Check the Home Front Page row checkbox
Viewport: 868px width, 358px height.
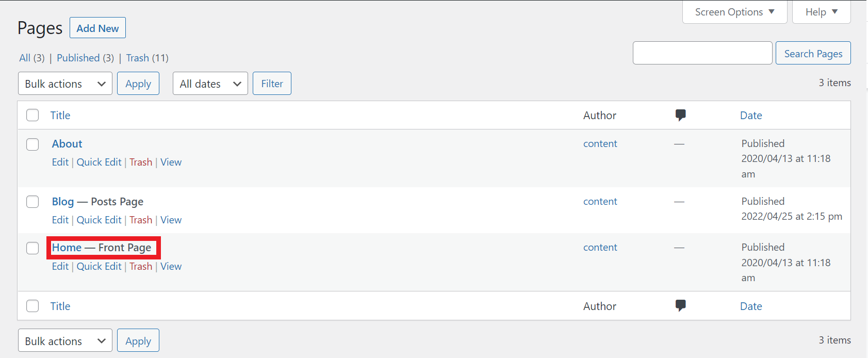(x=32, y=248)
